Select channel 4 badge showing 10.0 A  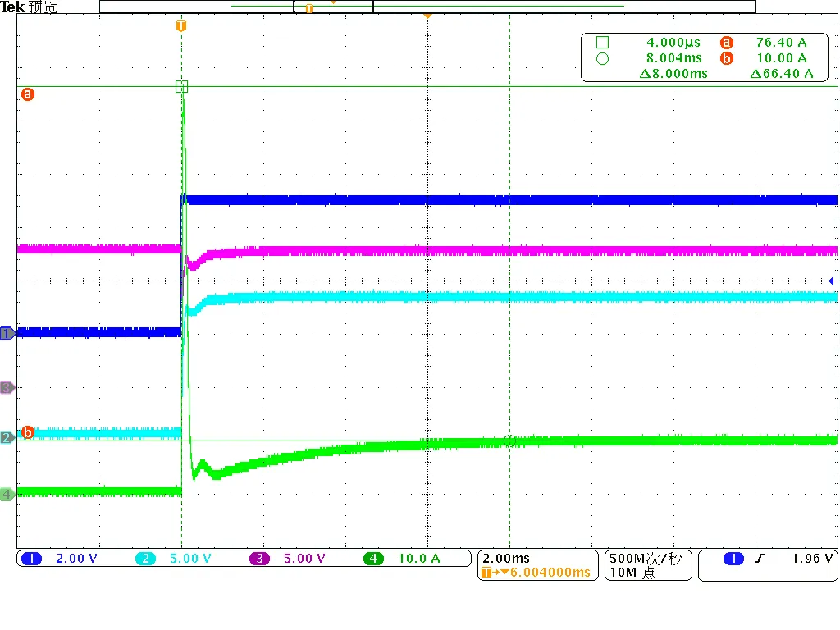click(x=402, y=558)
